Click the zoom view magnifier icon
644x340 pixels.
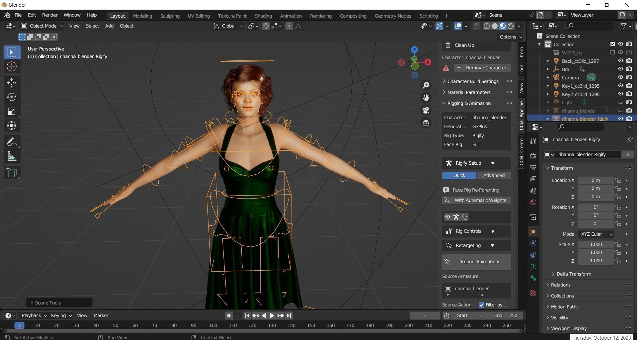click(426, 85)
